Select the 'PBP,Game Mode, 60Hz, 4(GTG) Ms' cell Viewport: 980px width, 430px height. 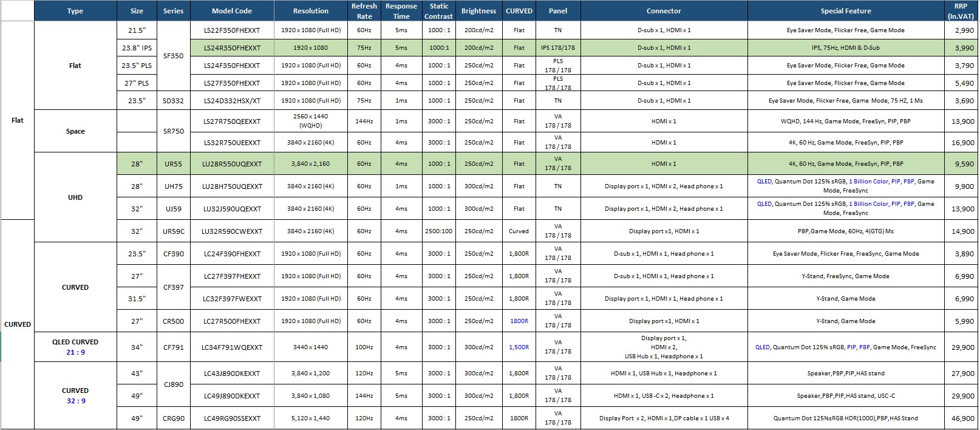846,231
